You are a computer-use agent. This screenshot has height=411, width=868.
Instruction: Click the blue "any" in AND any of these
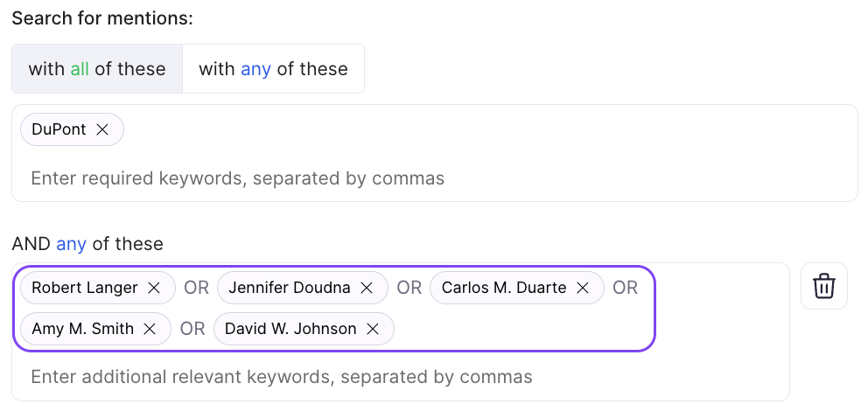71,244
